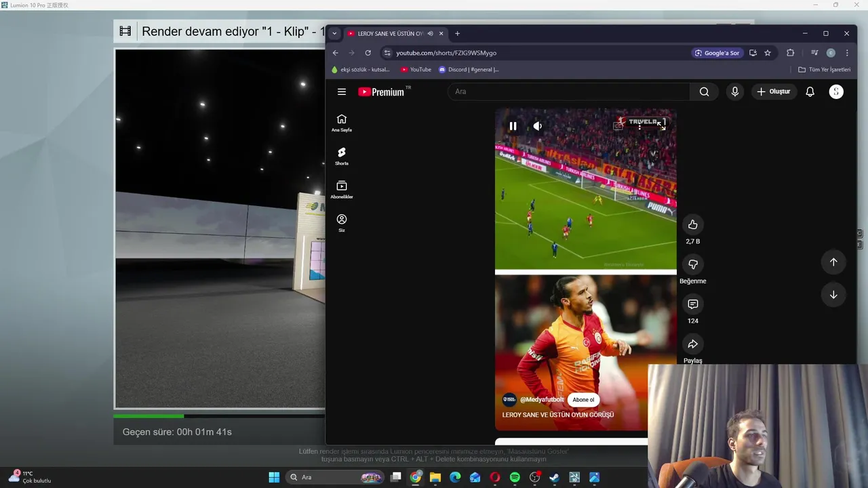Open the tab search dropdown arrow
The width and height of the screenshot is (868, 488).
coord(334,33)
